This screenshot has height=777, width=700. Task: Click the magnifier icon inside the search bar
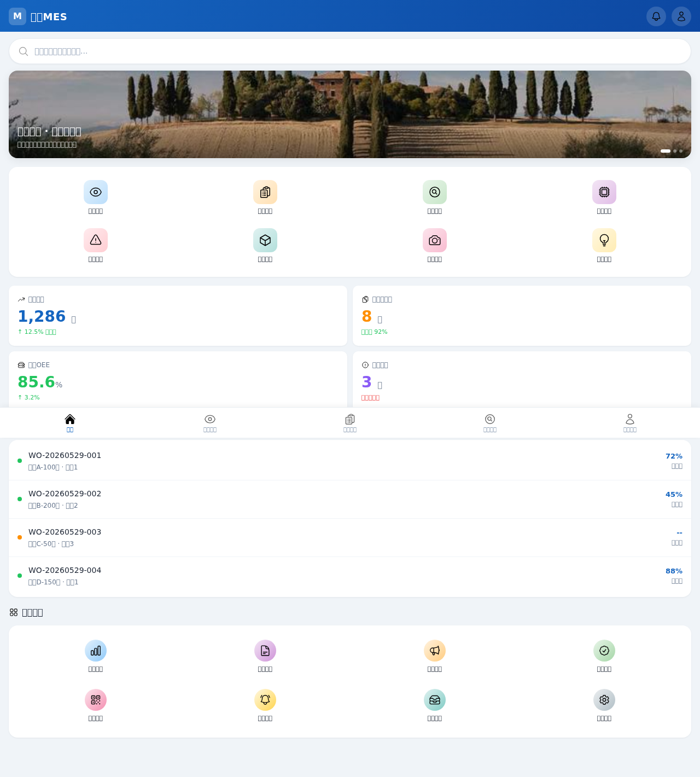pyautogui.click(x=24, y=51)
